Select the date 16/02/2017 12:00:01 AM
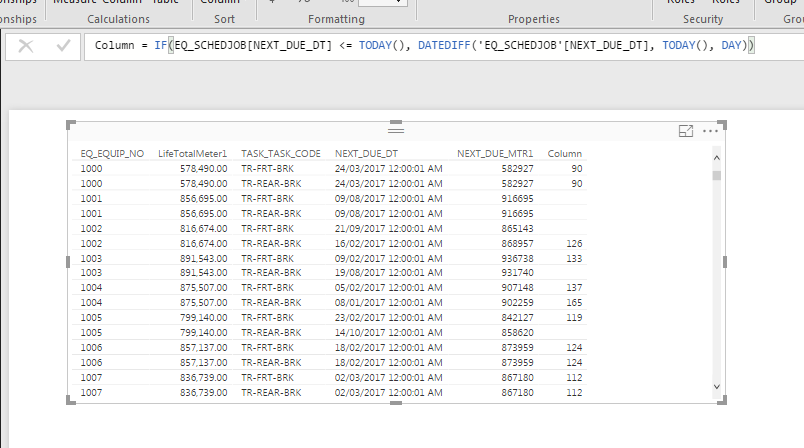Image resolution: width=804 pixels, height=448 pixels. point(389,243)
